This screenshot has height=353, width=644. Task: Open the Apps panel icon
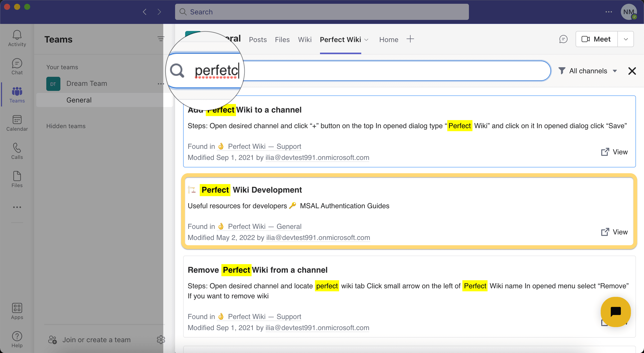click(17, 311)
